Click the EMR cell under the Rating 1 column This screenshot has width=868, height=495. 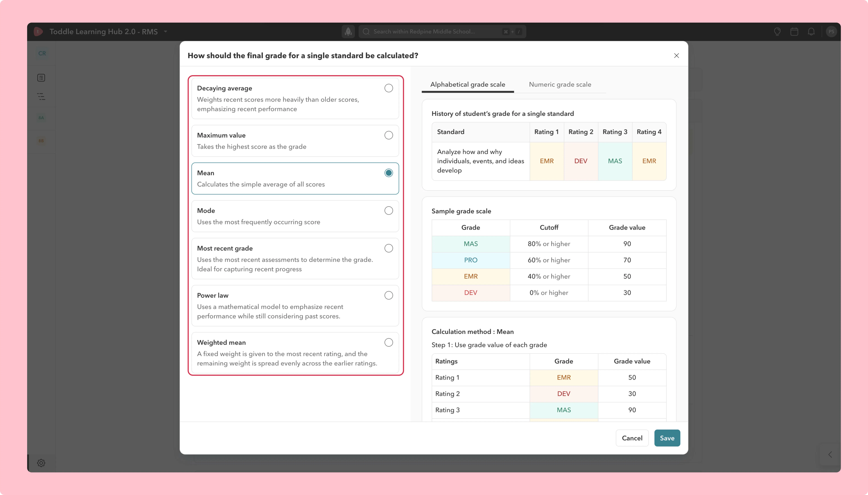click(547, 161)
